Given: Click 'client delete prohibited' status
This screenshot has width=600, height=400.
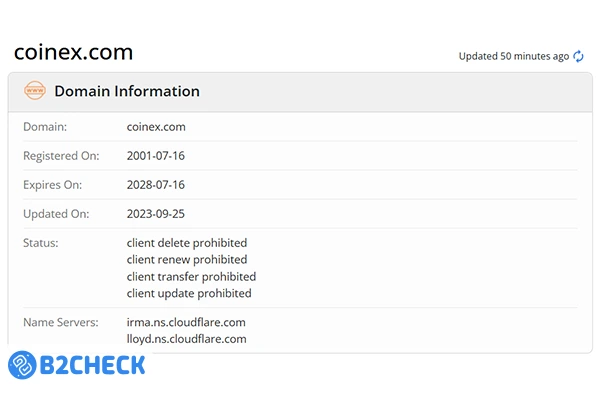Looking at the screenshot, I should [x=187, y=243].
